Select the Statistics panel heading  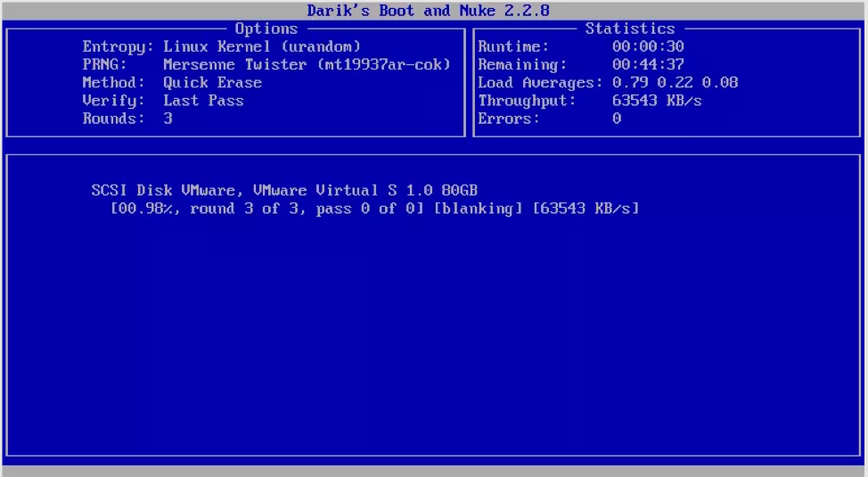630,29
